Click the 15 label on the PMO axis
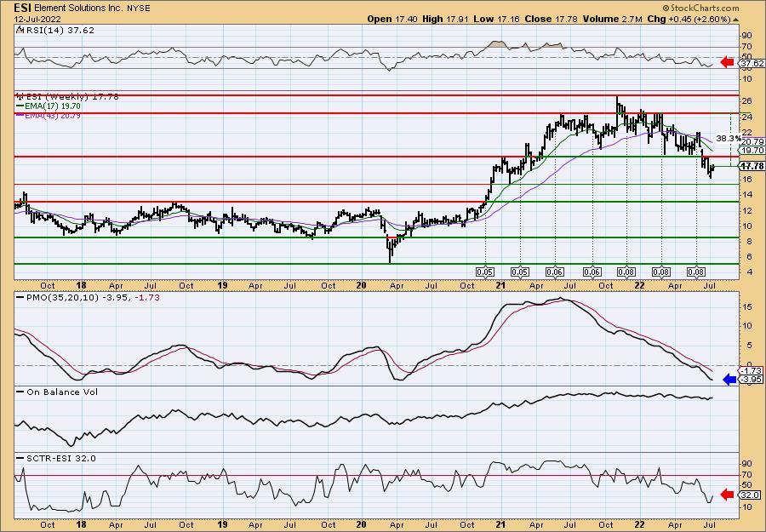Image resolution: width=766 pixels, height=532 pixels. (746, 306)
